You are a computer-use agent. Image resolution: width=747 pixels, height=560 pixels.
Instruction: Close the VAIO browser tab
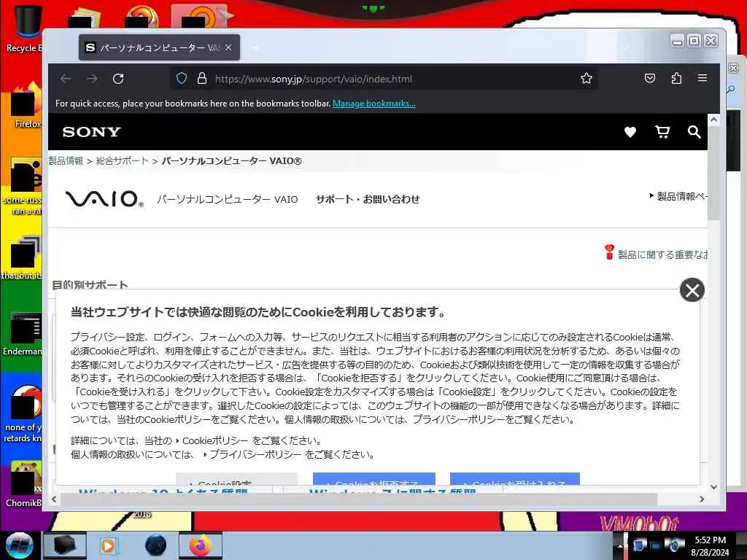tap(228, 47)
